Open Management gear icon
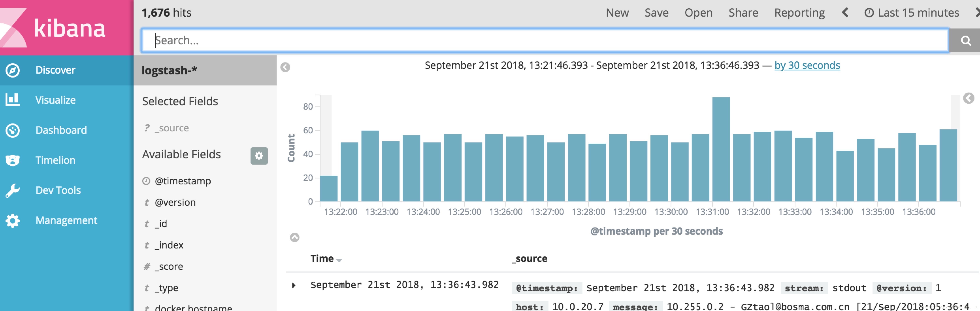980x311 pixels. coord(13,221)
